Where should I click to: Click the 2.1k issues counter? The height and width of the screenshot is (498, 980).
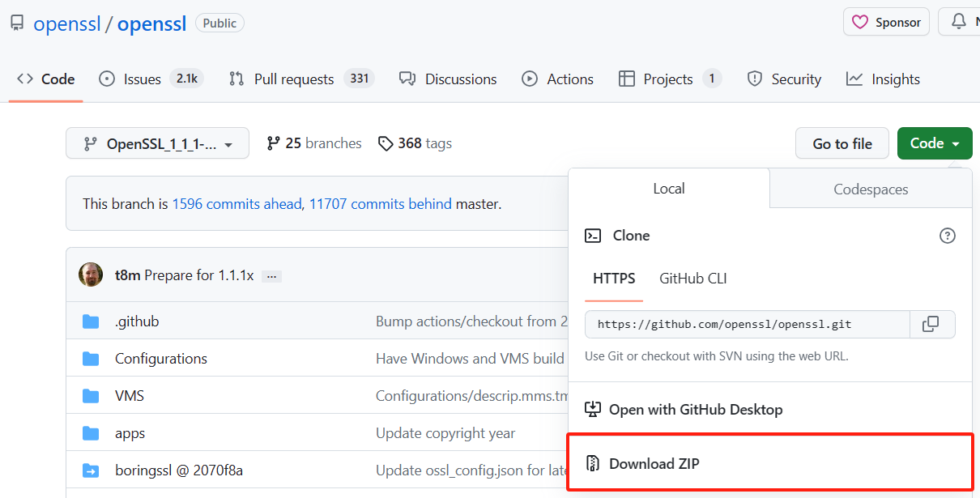coord(187,79)
